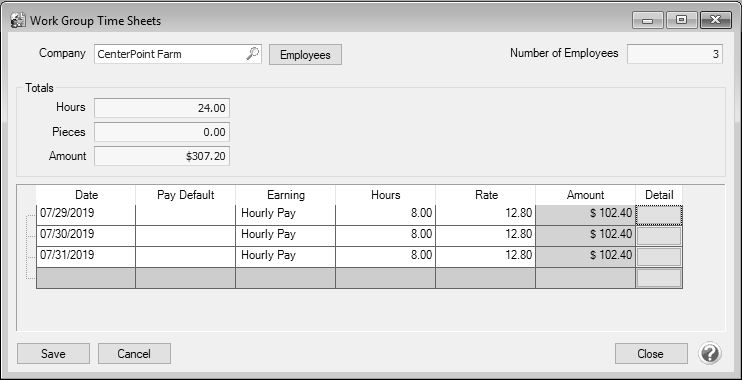Open Detail for the 07/30/2019 row
The image size is (742, 380).
point(659,236)
